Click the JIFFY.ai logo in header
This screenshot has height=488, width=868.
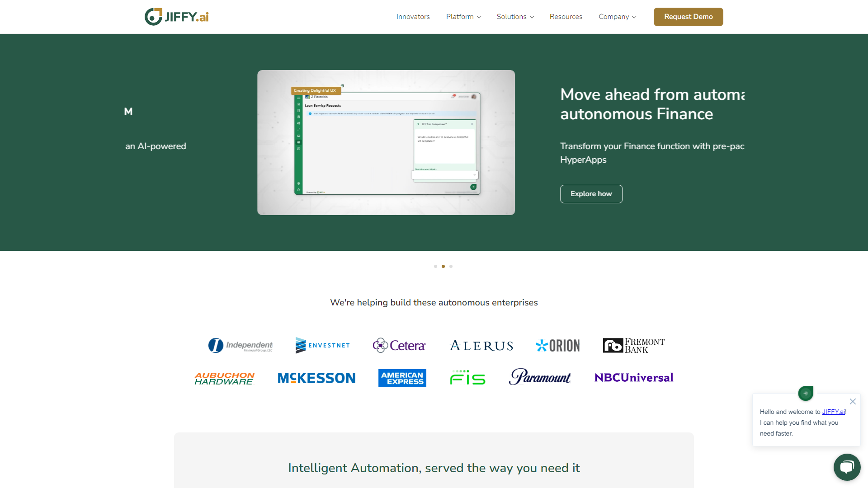coord(176,17)
